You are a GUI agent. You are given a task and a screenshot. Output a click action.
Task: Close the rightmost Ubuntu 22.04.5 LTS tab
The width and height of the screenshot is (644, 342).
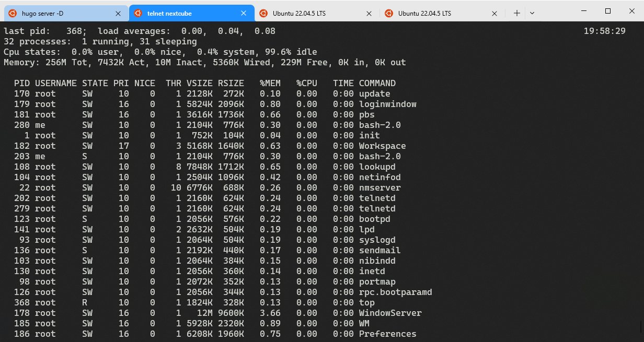click(494, 14)
